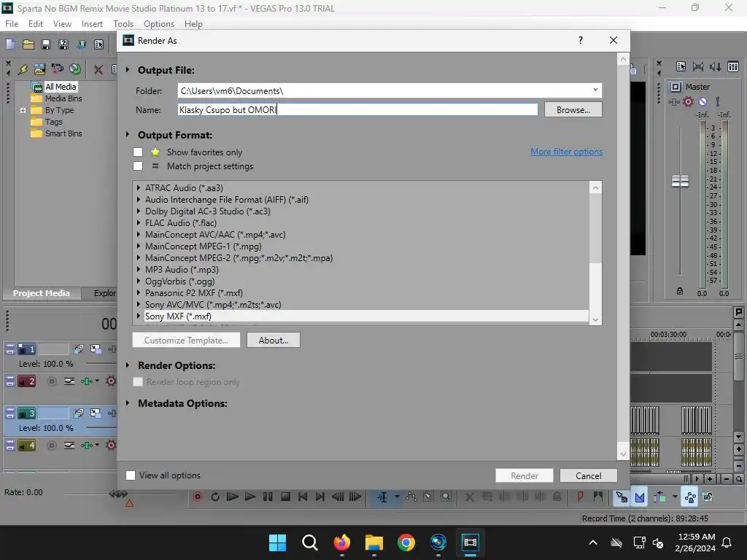Click the Render As help question mark

pyautogui.click(x=580, y=40)
